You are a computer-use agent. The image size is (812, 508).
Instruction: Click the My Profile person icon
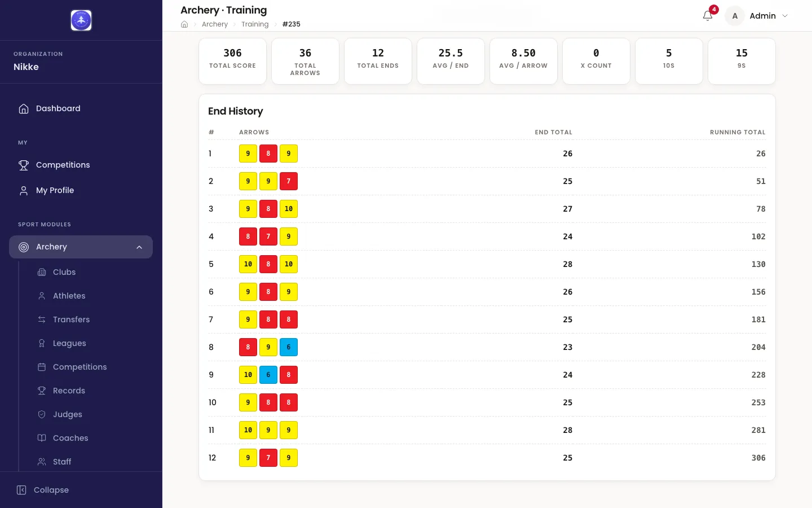(x=24, y=190)
